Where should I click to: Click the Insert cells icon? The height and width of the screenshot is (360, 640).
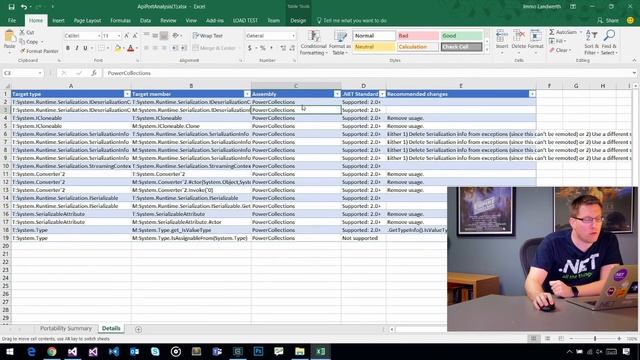click(x=502, y=36)
